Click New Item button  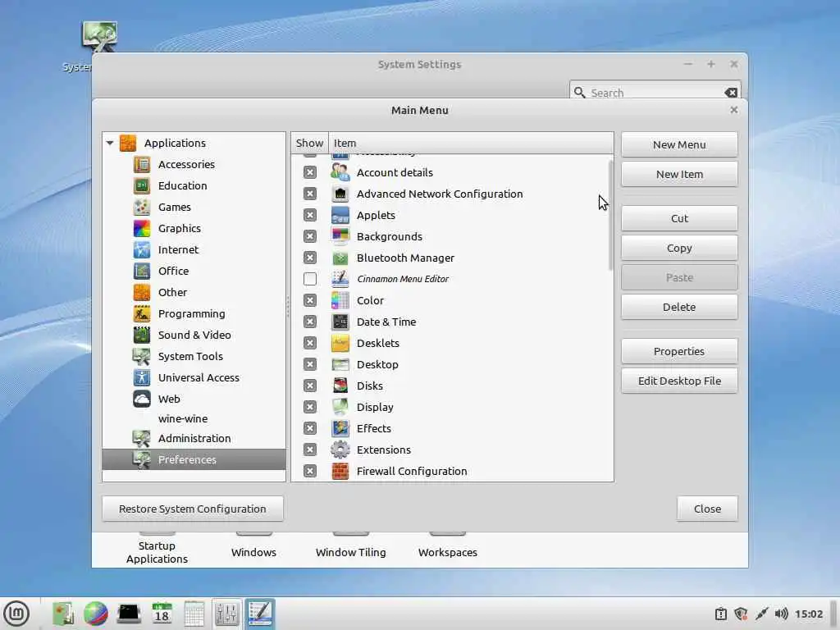(x=679, y=174)
